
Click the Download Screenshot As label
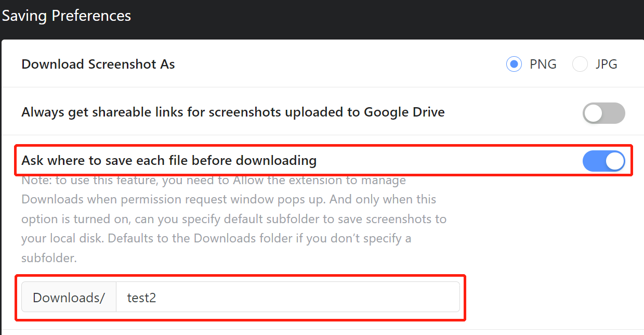click(x=98, y=65)
